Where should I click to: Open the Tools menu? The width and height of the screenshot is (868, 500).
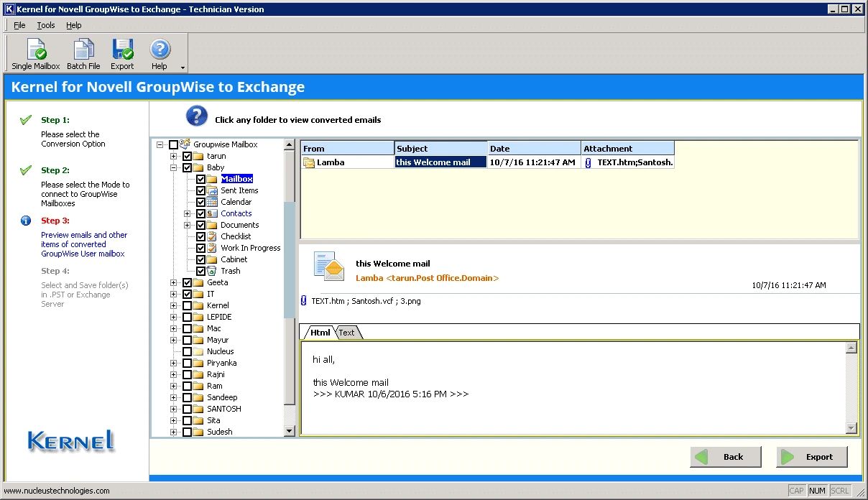coord(46,25)
